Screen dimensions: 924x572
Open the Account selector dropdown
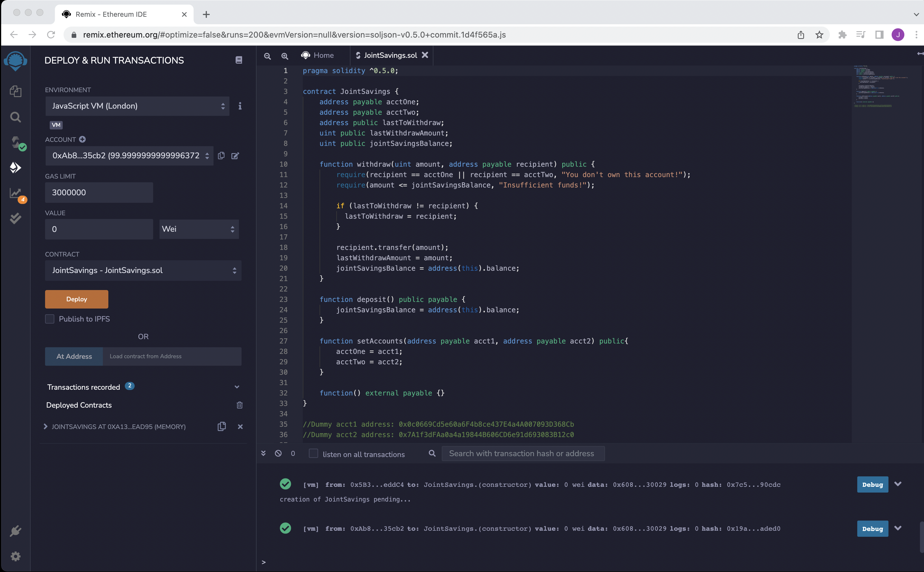(x=129, y=155)
